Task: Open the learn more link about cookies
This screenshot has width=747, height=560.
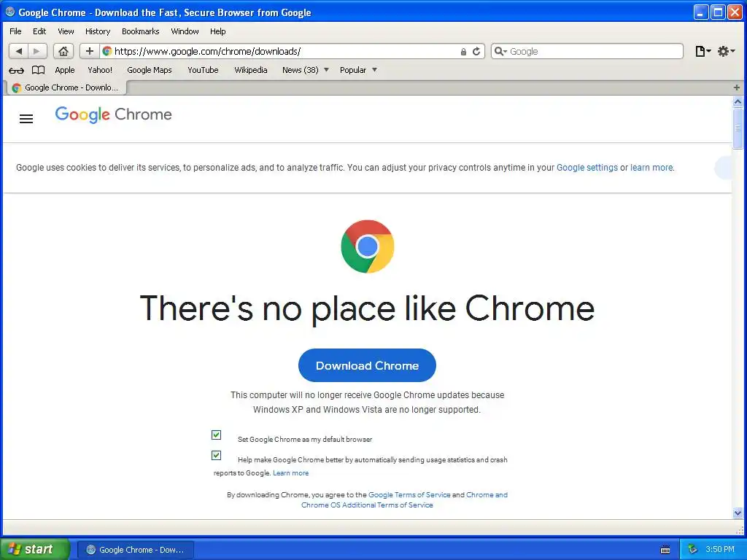Action: [651, 168]
